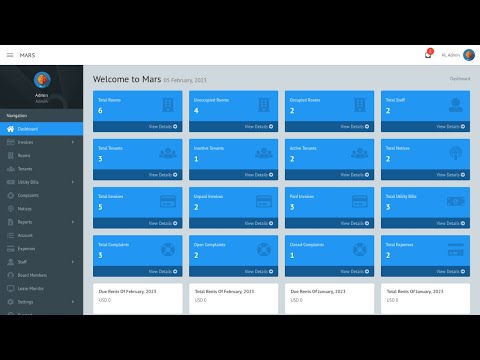Click lifebuoy icon on Open Complaints card
Screen dimensions: 480x360
(264, 249)
